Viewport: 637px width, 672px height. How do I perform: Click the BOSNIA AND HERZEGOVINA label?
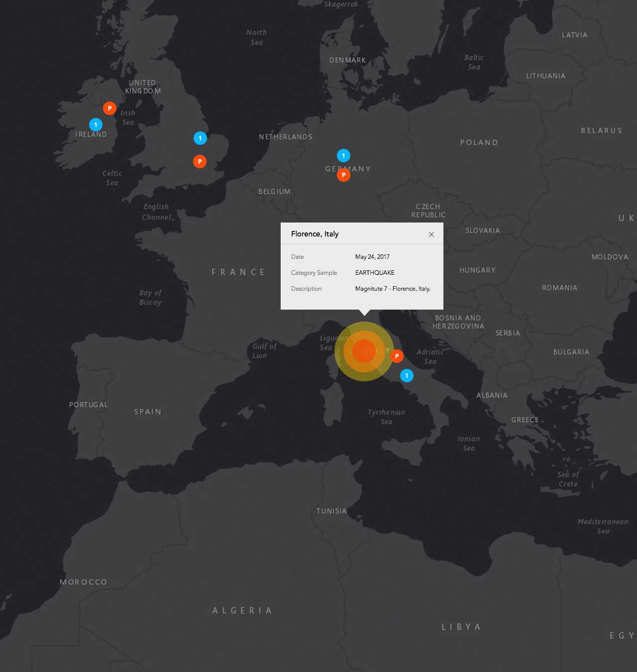[458, 322]
